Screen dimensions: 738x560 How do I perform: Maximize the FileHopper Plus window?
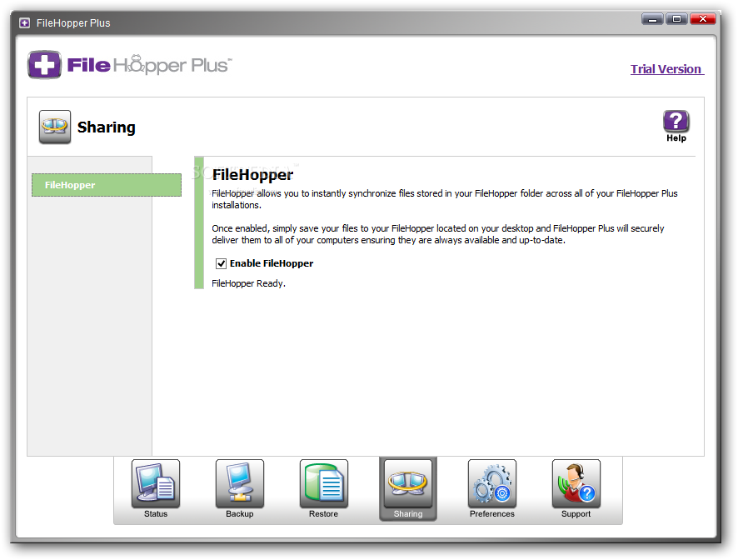pos(677,19)
